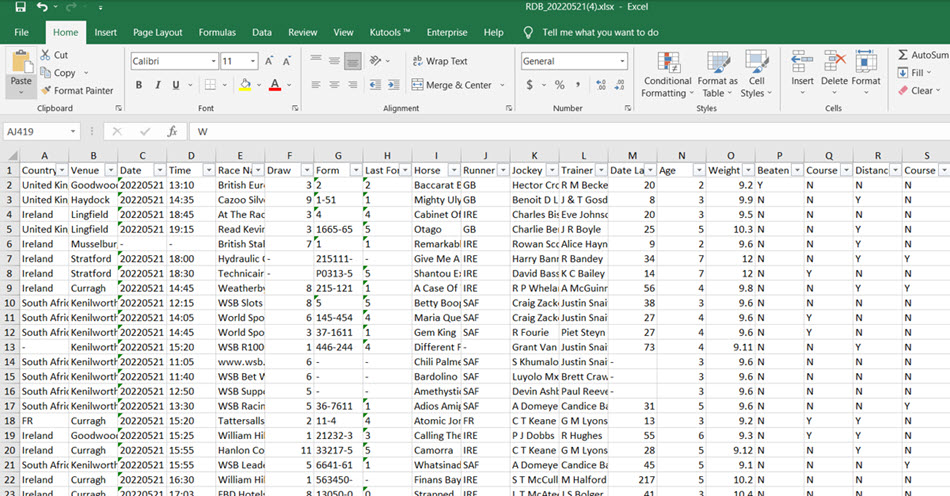950x496 pixels.
Task: Open the Page Layout tab
Action: click(158, 32)
